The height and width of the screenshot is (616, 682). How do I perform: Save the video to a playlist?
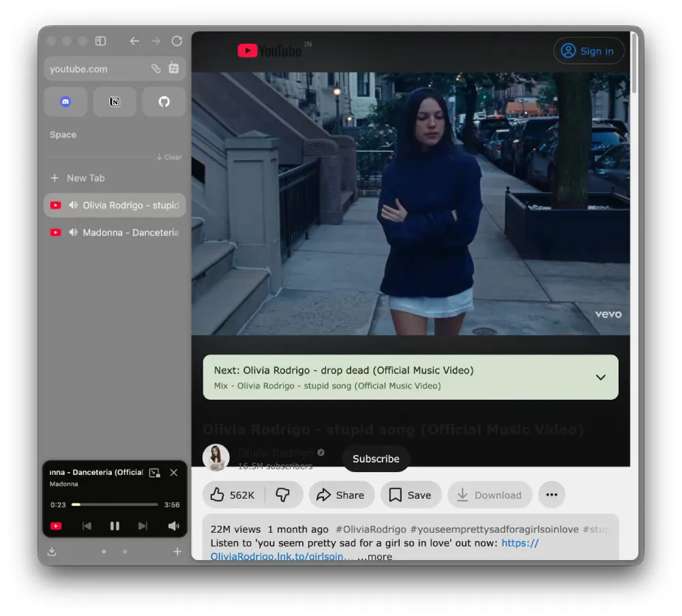[x=411, y=495]
